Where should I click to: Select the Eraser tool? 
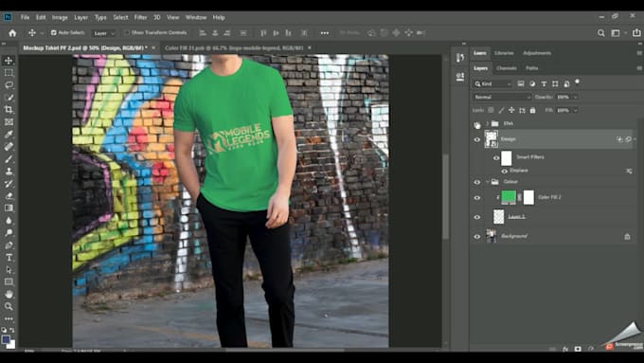9,195
